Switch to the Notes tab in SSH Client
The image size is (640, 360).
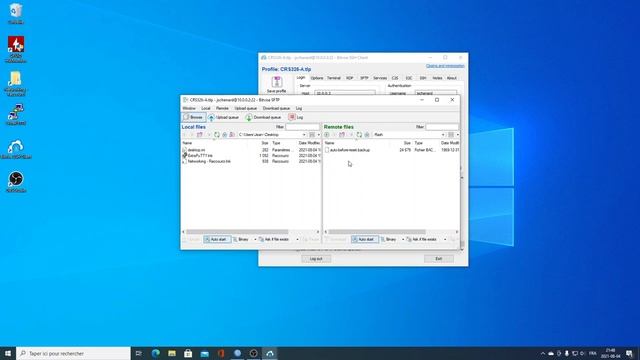437,78
